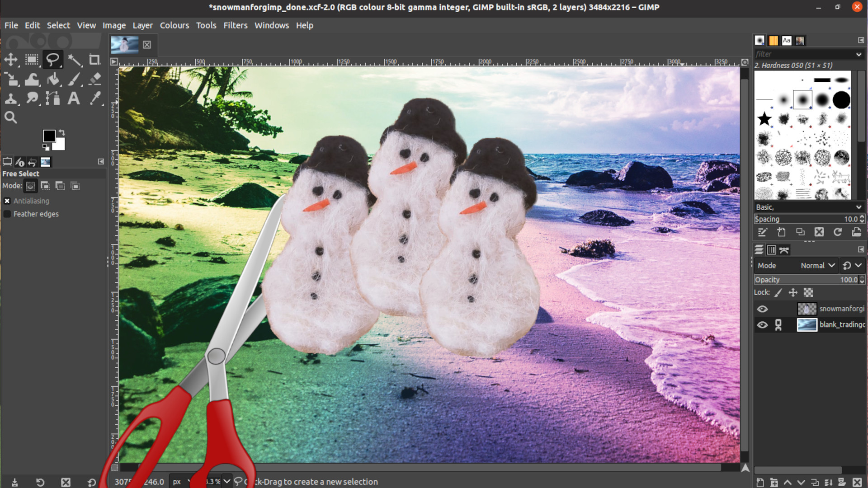Select the Zoom tool

point(10,117)
